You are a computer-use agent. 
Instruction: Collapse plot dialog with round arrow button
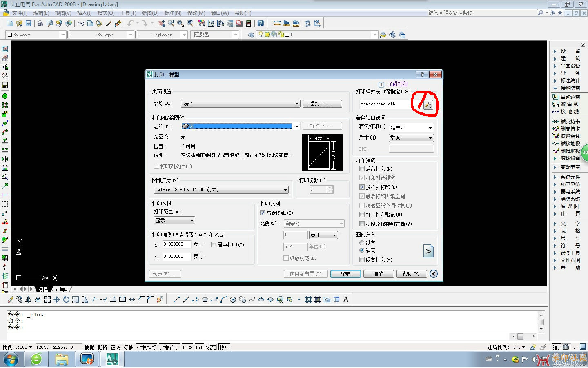point(434,274)
